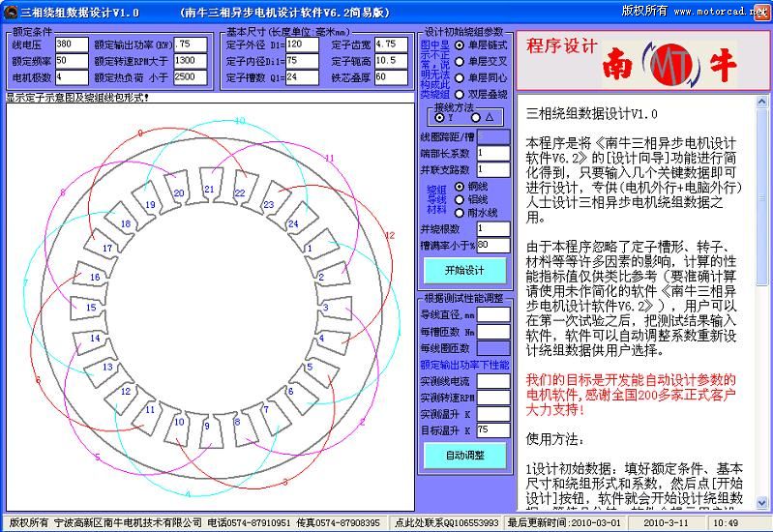This screenshot has width=773, height=532.
Task: Click the 线圈跨距/槽 field
Action: (x=493, y=136)
